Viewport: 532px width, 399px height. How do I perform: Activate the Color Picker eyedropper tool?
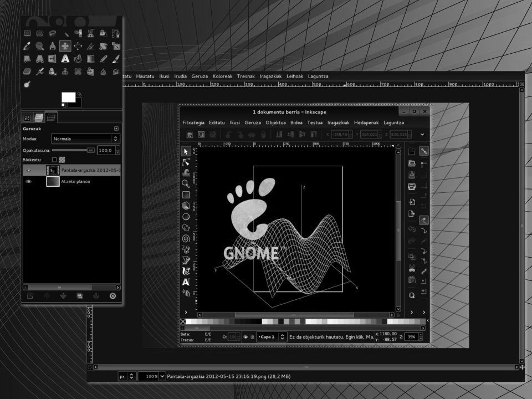[27, 46]
